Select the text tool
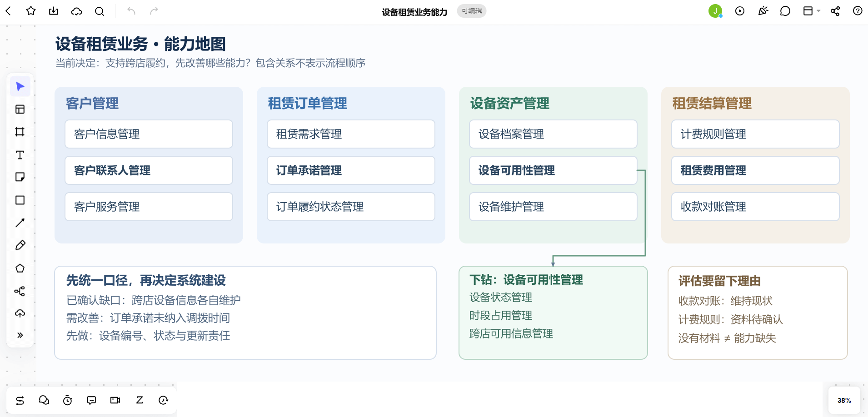Viewport: 868px width, 417px height. [20, 155]
